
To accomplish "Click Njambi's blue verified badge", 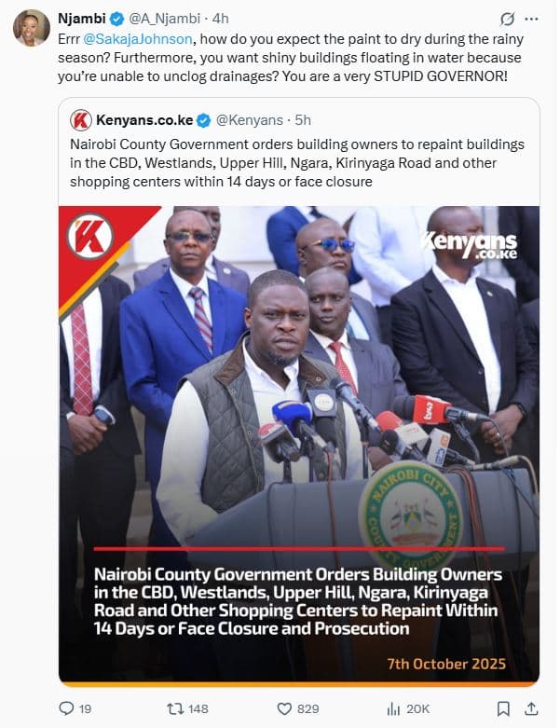I will 116,19.
